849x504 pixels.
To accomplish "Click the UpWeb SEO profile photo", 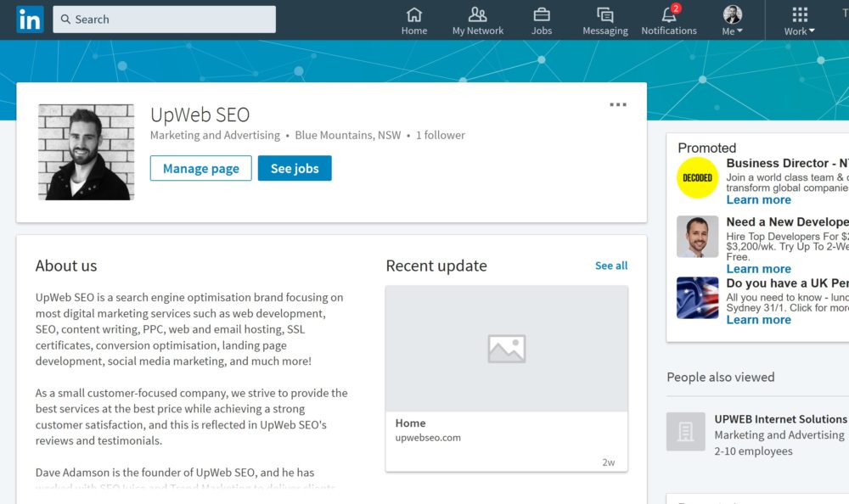I will click(x=86, y=152).
